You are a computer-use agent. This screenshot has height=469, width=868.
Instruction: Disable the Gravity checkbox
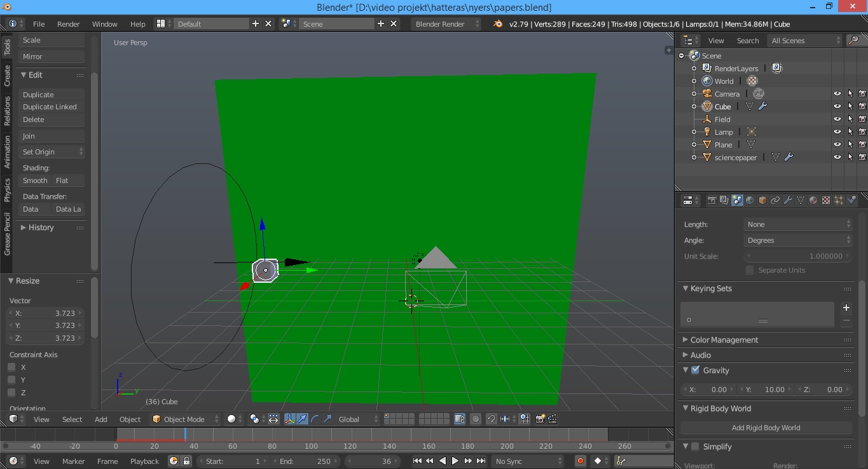(695, 370)
